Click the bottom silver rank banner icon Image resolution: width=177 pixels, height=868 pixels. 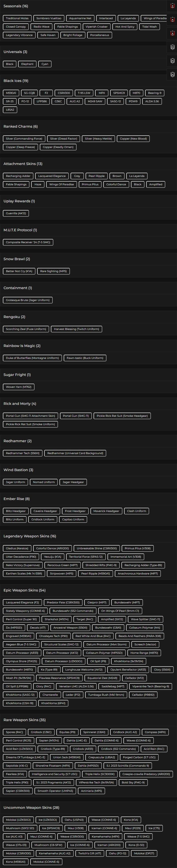[x=172, y=74]
